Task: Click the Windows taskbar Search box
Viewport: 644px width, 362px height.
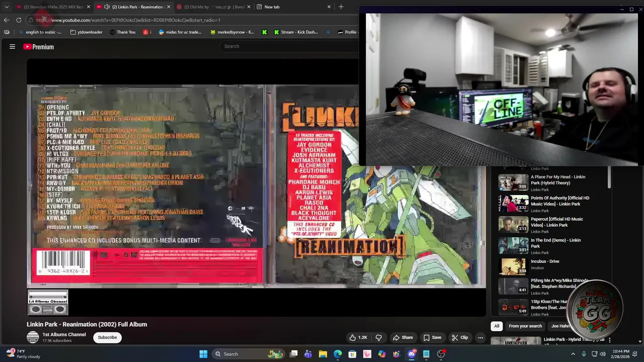Action: [249, 354]
